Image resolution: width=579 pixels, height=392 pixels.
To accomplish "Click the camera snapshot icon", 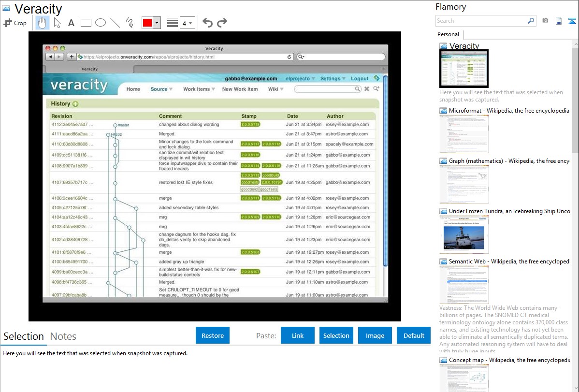I will click(x=545, y=21).
